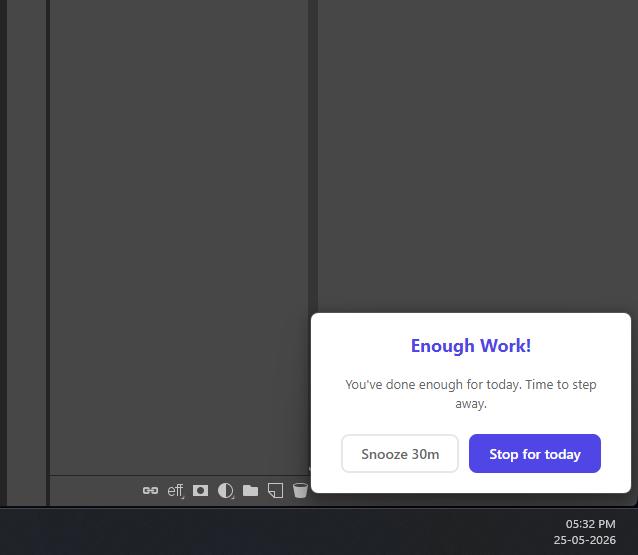This screenshot has width=638, height=555.
Task: Create new adjustment layer icon
Action: tap(225, 491)
